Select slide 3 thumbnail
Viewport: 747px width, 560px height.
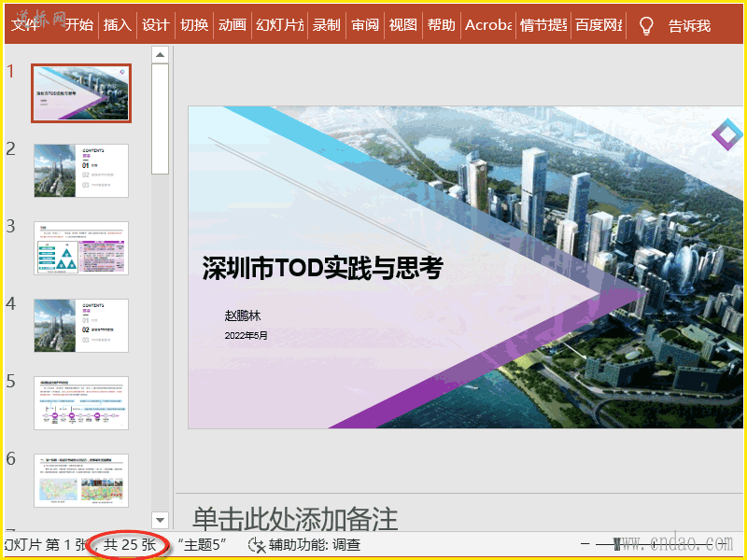(81, 248)
